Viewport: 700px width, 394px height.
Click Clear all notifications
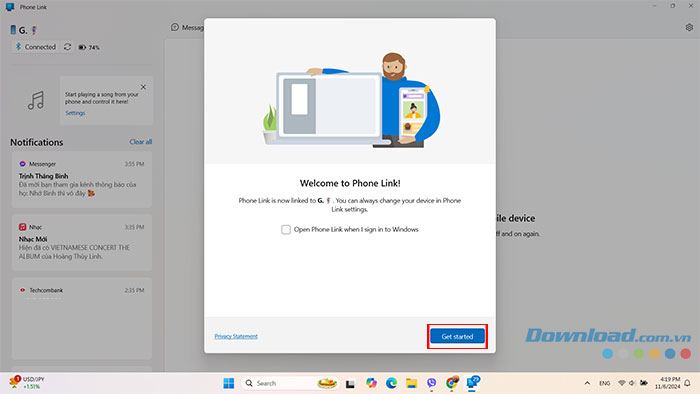pyautogui.click(x=141, y=142)
